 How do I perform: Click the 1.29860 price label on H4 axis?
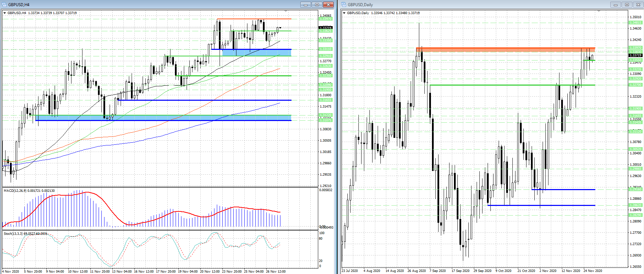325,163
